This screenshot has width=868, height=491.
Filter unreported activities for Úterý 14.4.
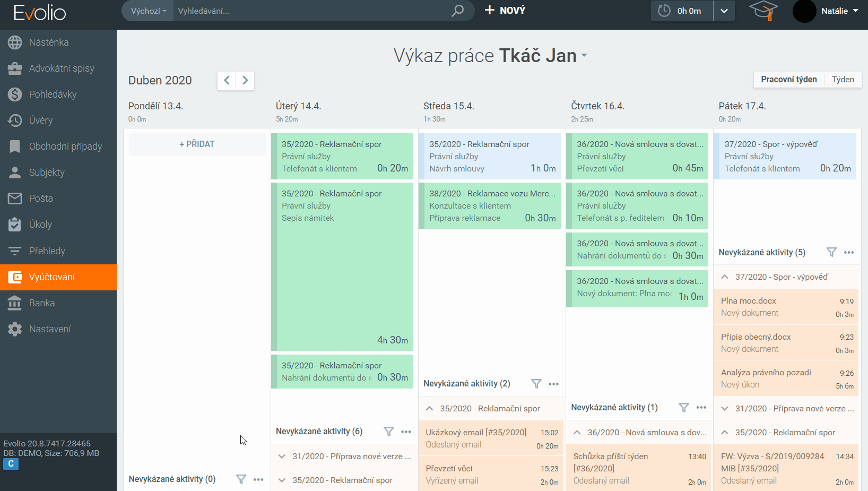pyautogui.click(x=389, y=432)
